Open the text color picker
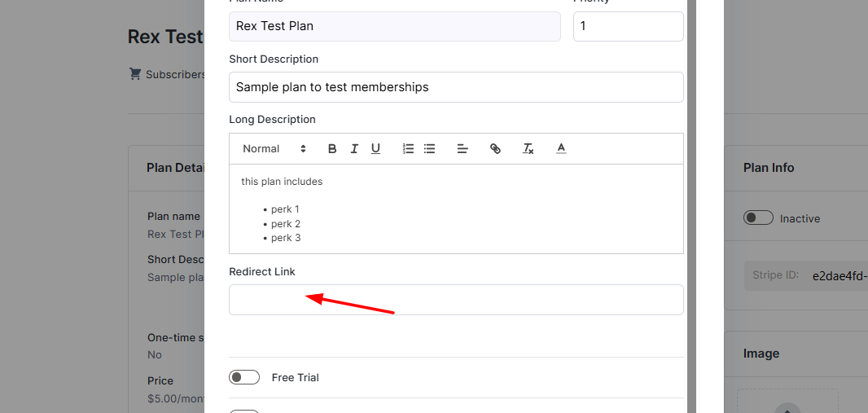868x413 pixels. [x=561, y=148]
